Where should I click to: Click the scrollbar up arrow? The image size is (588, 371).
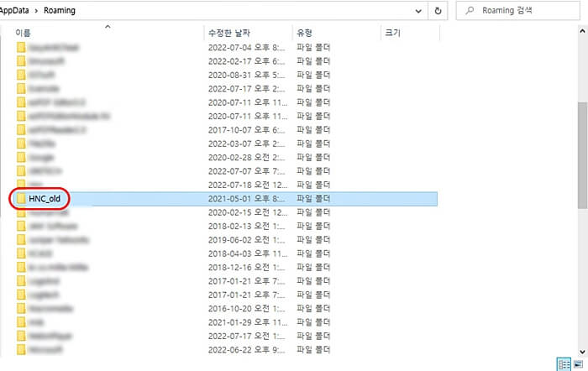pyautogui.click(x=583, y=31)
